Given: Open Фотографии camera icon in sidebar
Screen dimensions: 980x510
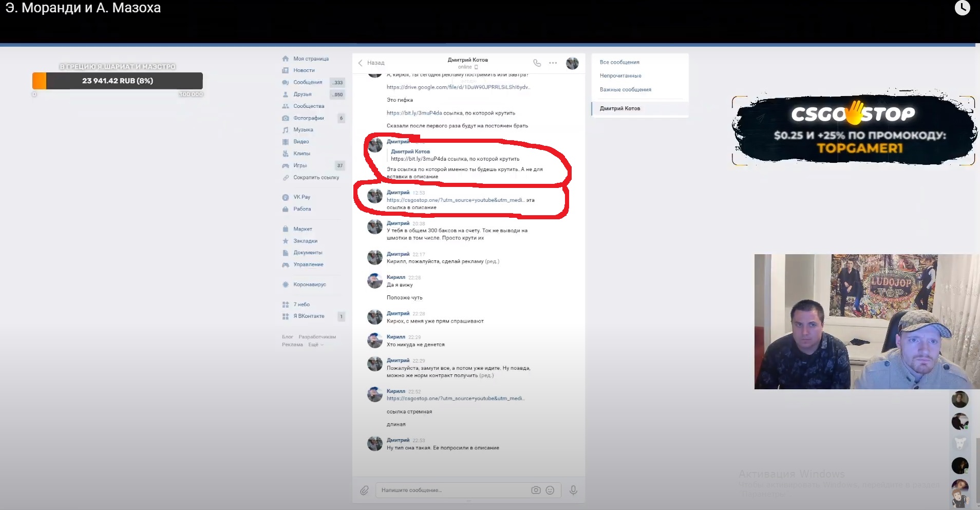Looking at the screenshot, I should [286, 118].
